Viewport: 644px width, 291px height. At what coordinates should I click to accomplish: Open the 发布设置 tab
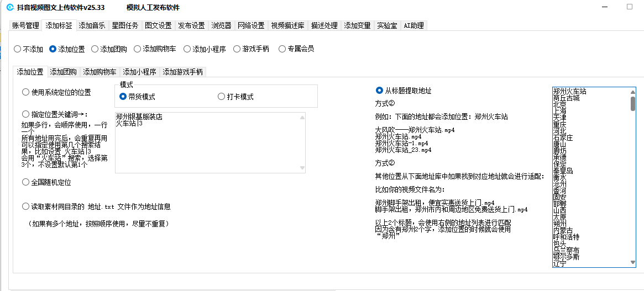click(x=191, y=25)
